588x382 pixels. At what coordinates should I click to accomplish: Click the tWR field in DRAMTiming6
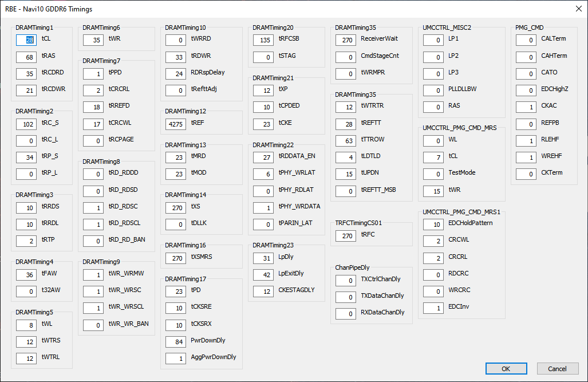pyautogui.click(x=93, y=40)
